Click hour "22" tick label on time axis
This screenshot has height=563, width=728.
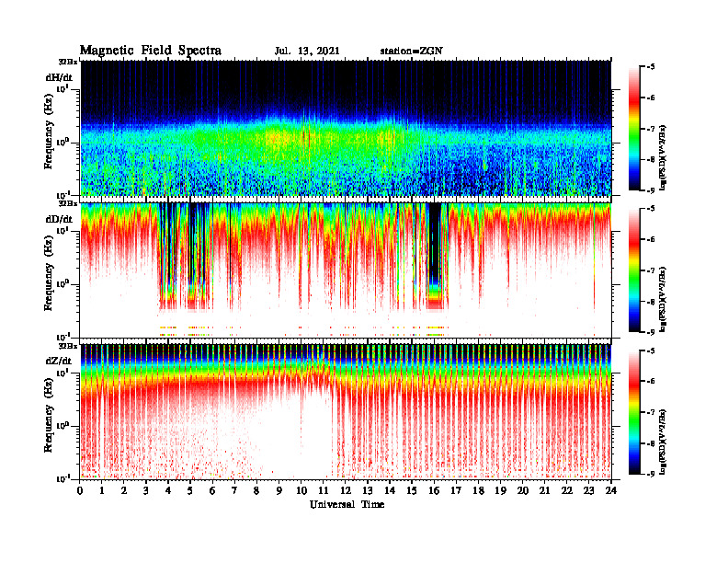point(567,490)
